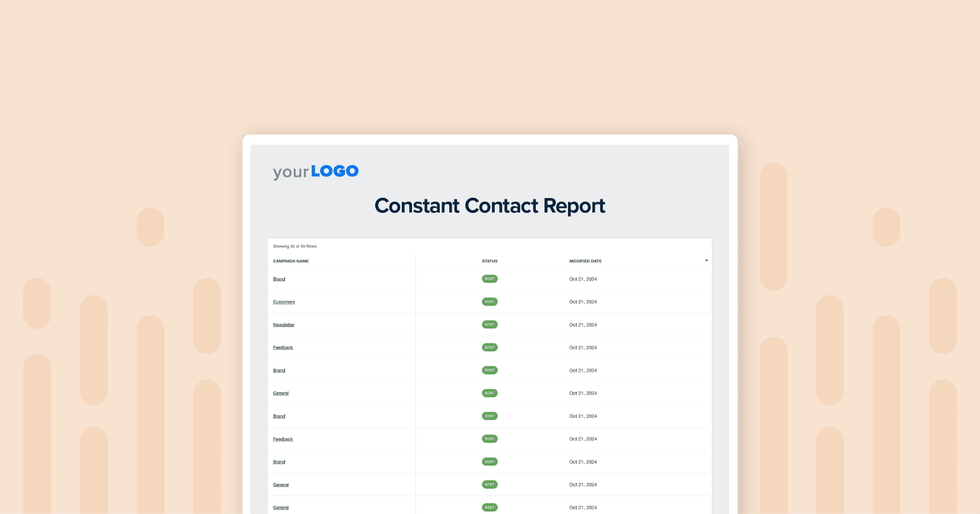
Task: Click the SENT badge beside Customers
Action: [489, 301]
